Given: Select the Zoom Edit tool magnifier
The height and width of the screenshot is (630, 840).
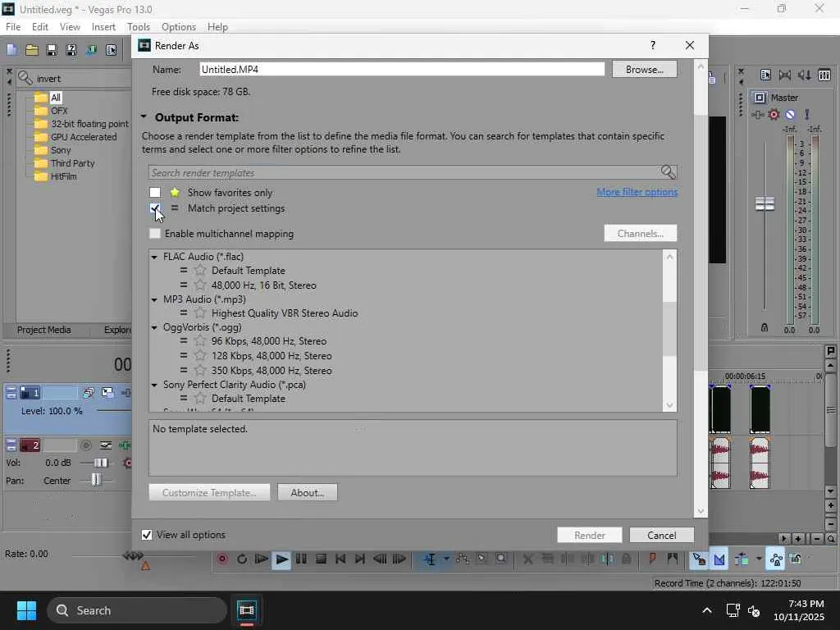Looking at the screenshot, I should [x=501, y=559].
